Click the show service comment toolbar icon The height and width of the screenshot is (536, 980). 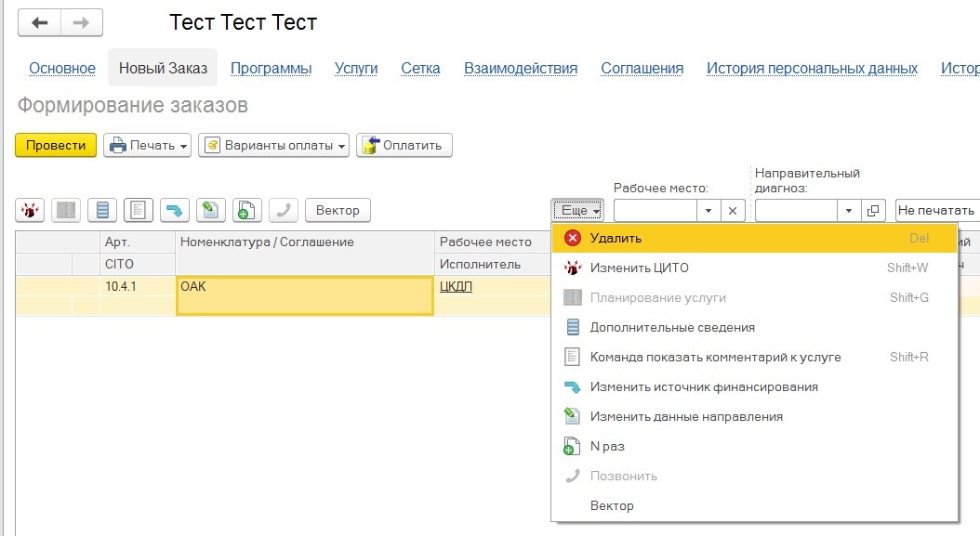tap(139, 211)
